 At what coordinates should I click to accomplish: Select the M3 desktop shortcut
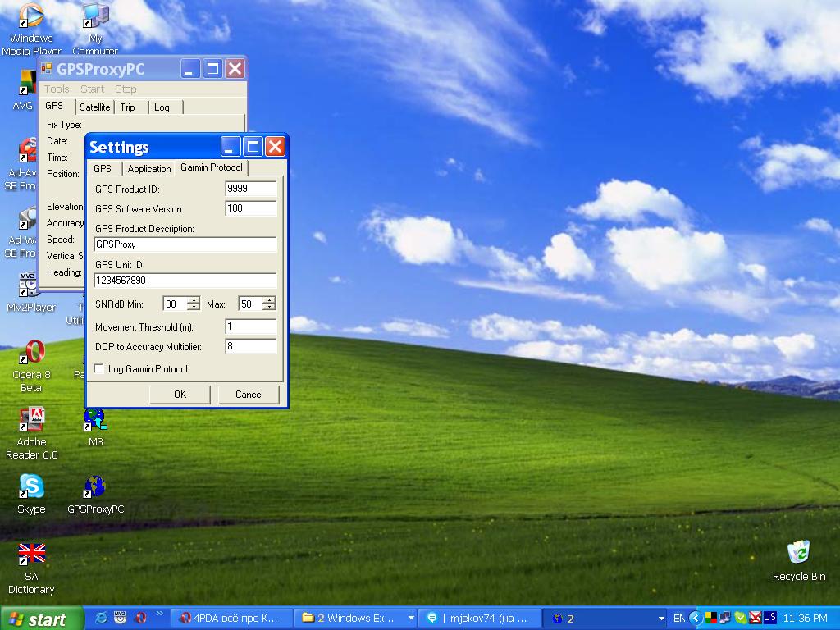pyautogui.click(x=95, y=427)
